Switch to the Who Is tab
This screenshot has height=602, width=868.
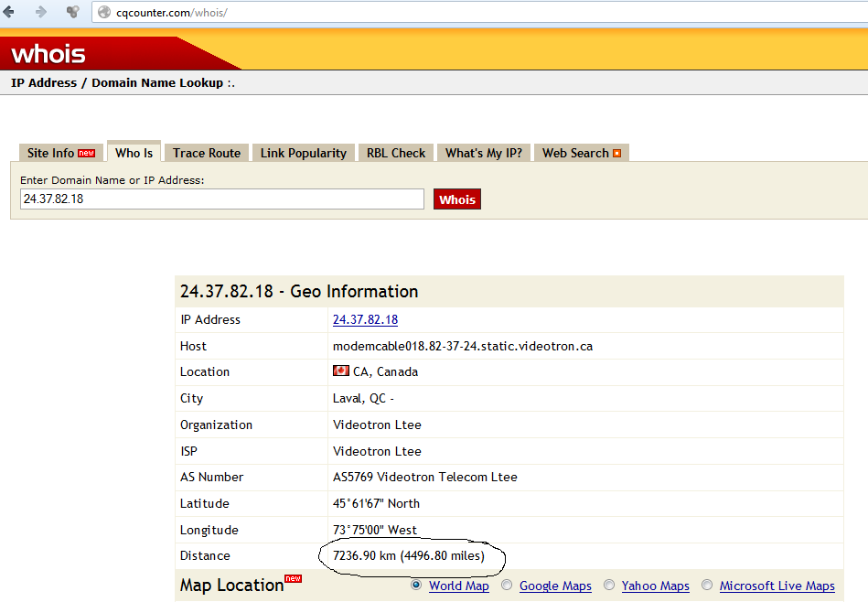134,152
